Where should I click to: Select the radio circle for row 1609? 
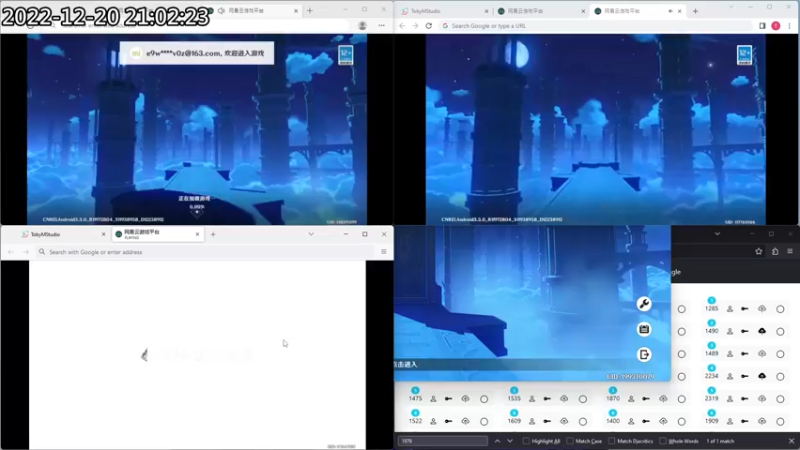point(583,421)
